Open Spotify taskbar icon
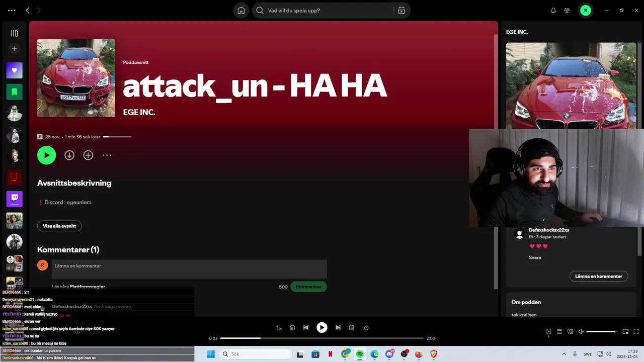Viewport: 644px width, 362px height. (360, 354)
